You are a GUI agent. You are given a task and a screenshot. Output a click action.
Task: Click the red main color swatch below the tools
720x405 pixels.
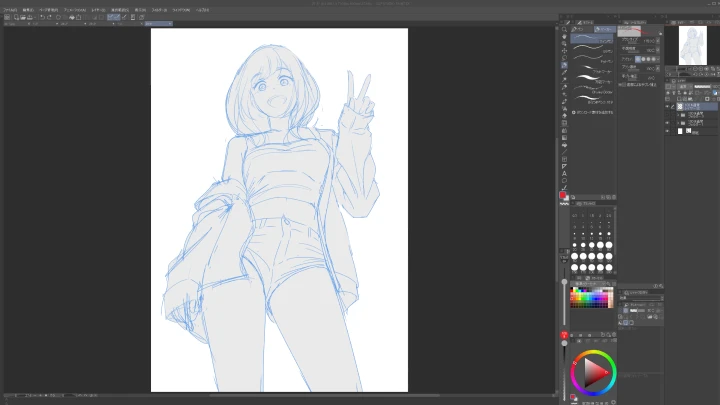[564, 196]
